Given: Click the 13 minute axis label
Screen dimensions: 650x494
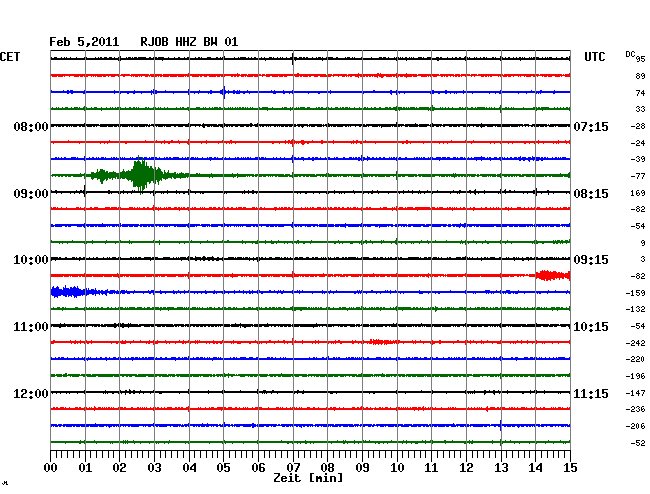Looking at the screenshot, I should [x=501, y=467].
